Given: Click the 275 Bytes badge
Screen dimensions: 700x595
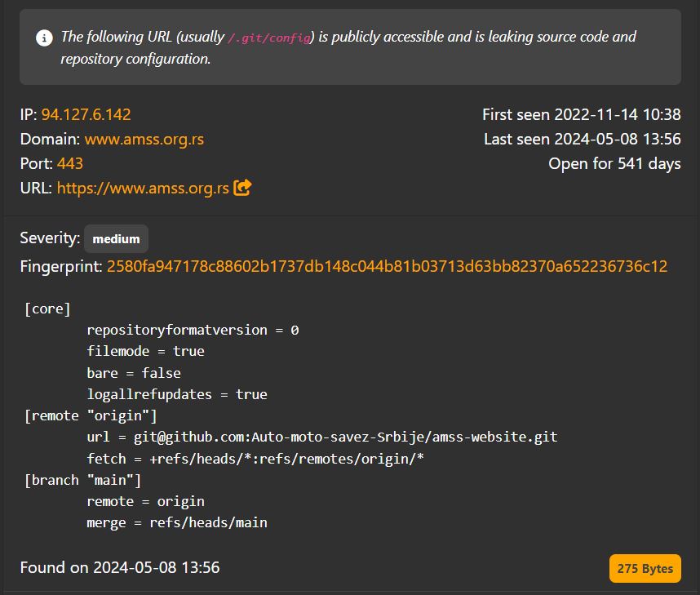Looking at the screenshot, I should click(x=645, y=569).
